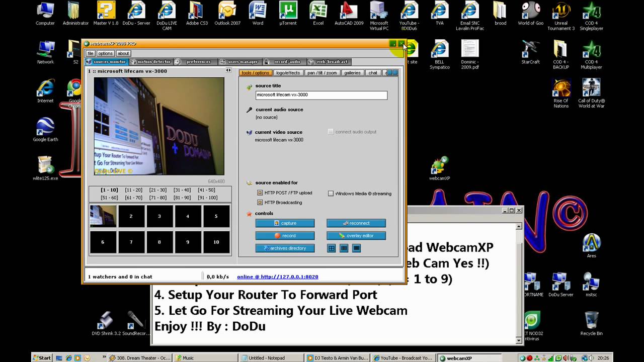Click the sub-tab scroll arrows next to chat
This screenshot has height=362, width=644.
392,73
